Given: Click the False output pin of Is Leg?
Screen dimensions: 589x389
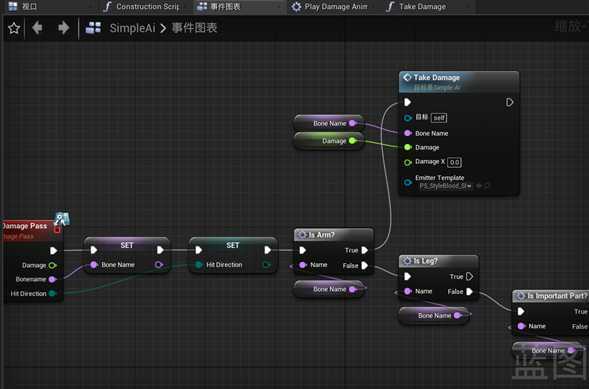Looking at the screenshot, I should pos(470,292).
